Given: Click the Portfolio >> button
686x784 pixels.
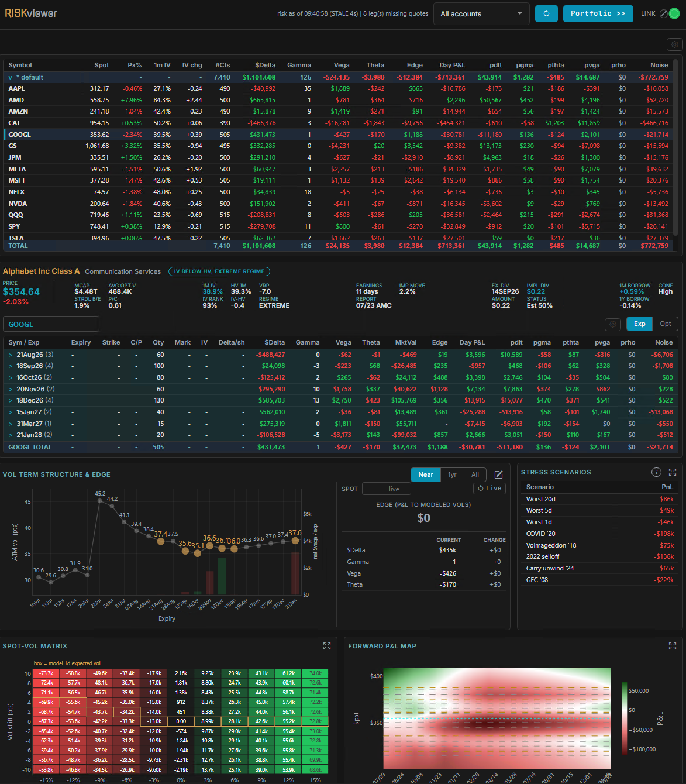Looking at the screenshot, I should pyautogui.click(x=598, y=13).
